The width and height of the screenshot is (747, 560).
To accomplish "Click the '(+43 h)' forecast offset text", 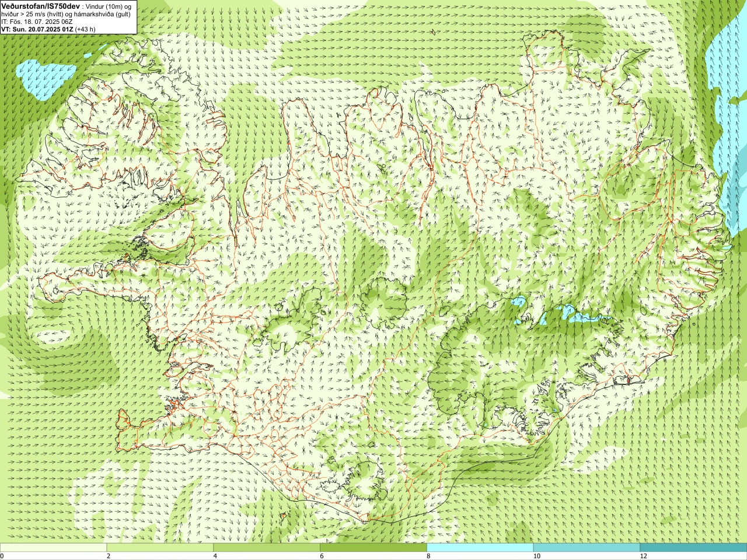I will [x=85, y=29].
